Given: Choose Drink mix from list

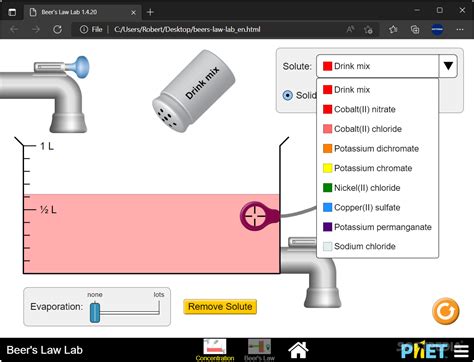Looking at the screenshot, I should (x=377, y=90).
